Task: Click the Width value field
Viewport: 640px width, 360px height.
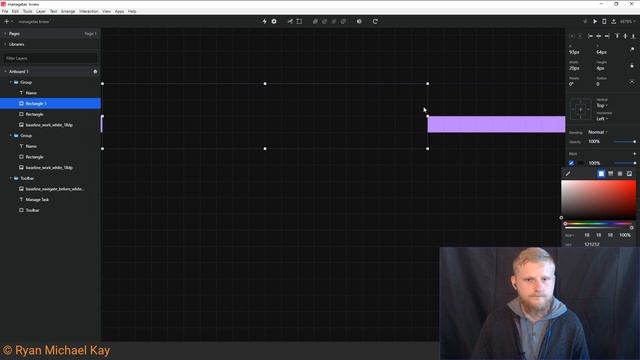Action: [574, 68]
